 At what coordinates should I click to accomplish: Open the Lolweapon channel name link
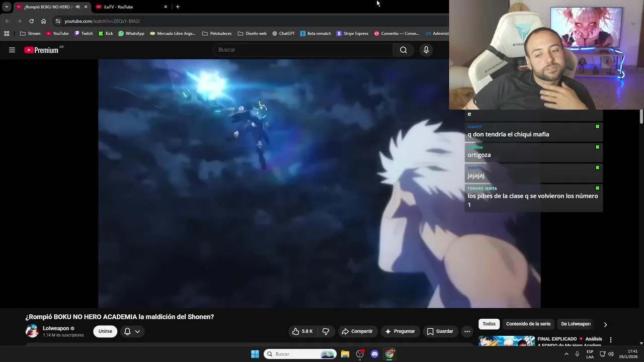click(x=56, y=328)
